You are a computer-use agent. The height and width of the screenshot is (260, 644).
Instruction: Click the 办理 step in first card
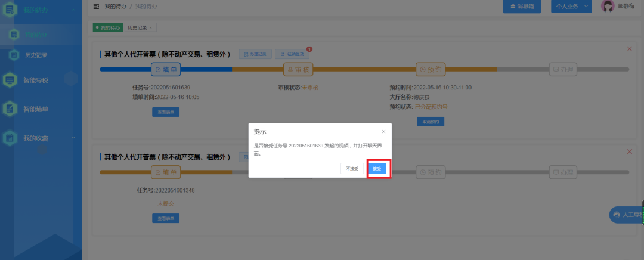click(x=563, y=69)
